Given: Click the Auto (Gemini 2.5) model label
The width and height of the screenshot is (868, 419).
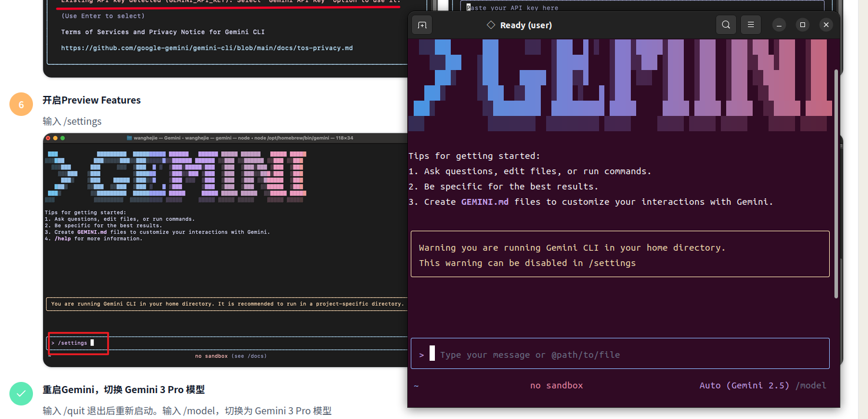Looking at the screenshot, I should (744, 385).
